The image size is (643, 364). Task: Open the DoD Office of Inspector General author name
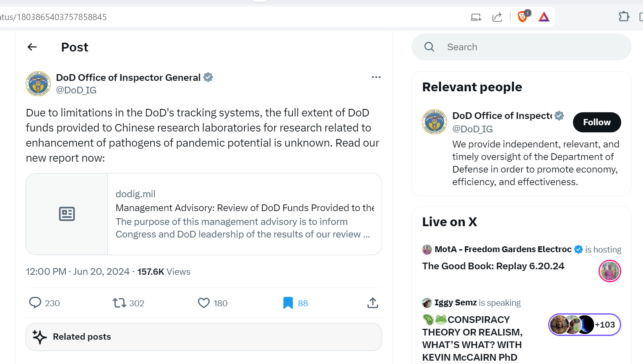pos(128,77)
